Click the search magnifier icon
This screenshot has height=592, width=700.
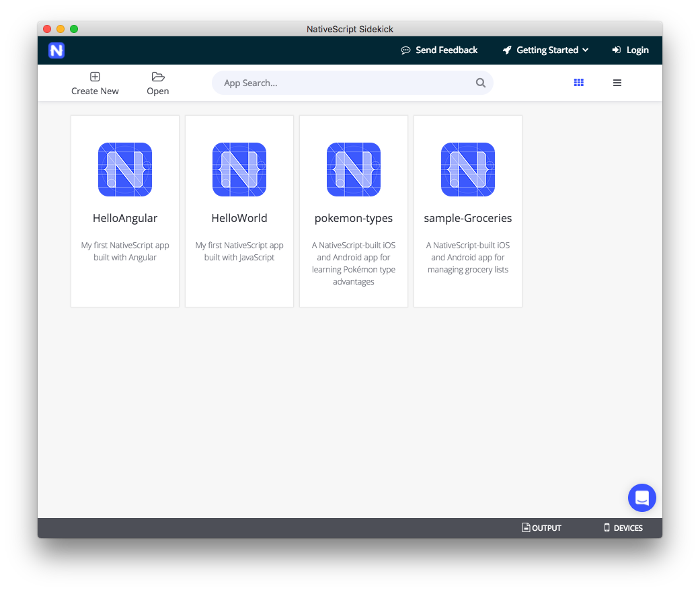pyautogui.click(x=480, y=83)
